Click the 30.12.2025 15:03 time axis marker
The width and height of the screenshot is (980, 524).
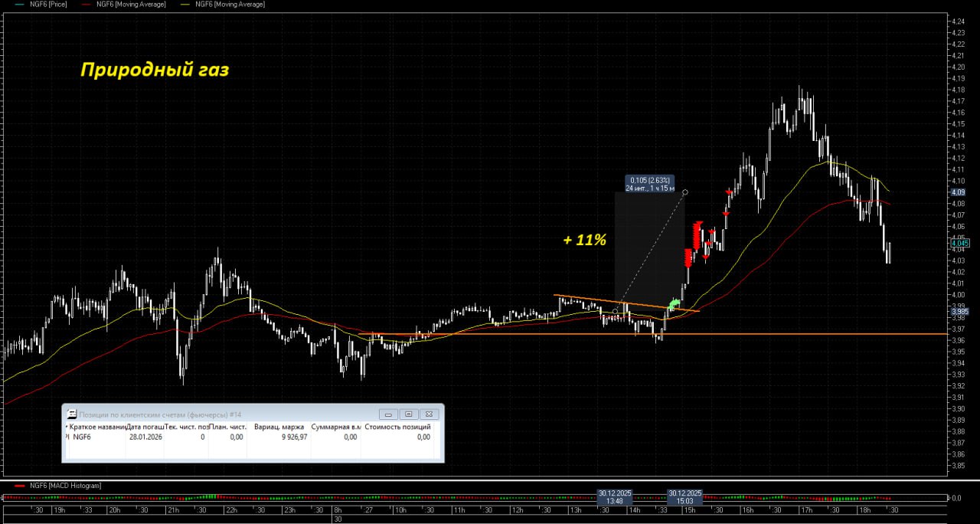pyautogui.click(x=684, y=497)
